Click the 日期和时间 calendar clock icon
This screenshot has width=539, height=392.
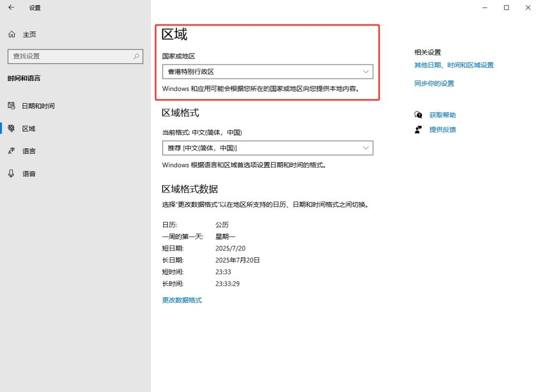coord(12,106)
